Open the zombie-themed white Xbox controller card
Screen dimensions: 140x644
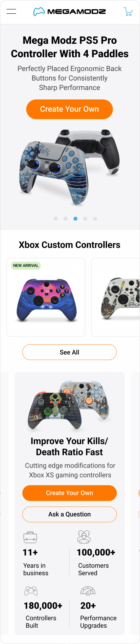(115, 297)
